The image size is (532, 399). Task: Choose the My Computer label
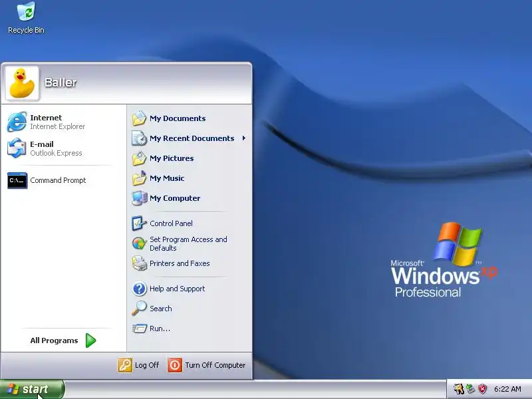pos(175,198)
